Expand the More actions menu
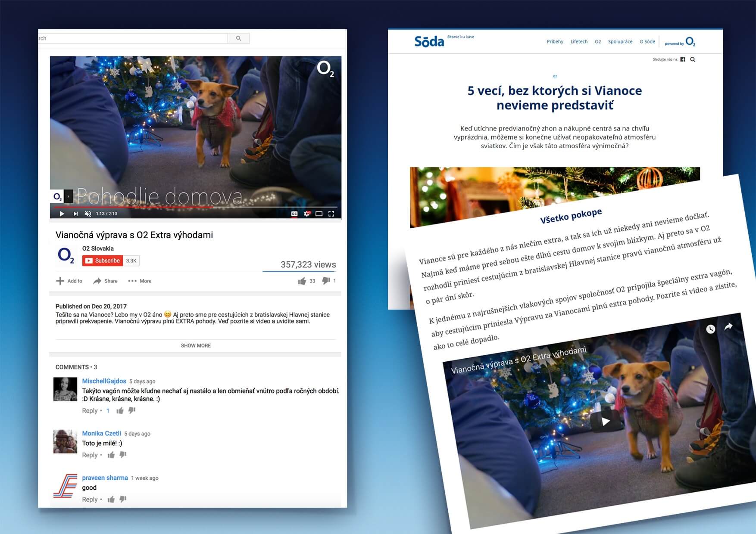The height and width of the screenshot is (534, 756). coord(140,281)
